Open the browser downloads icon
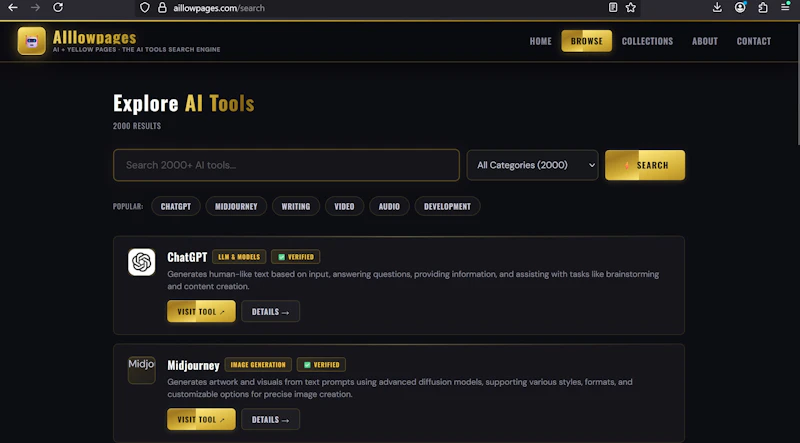Viewport: 800px width, 443px height. 717,7
